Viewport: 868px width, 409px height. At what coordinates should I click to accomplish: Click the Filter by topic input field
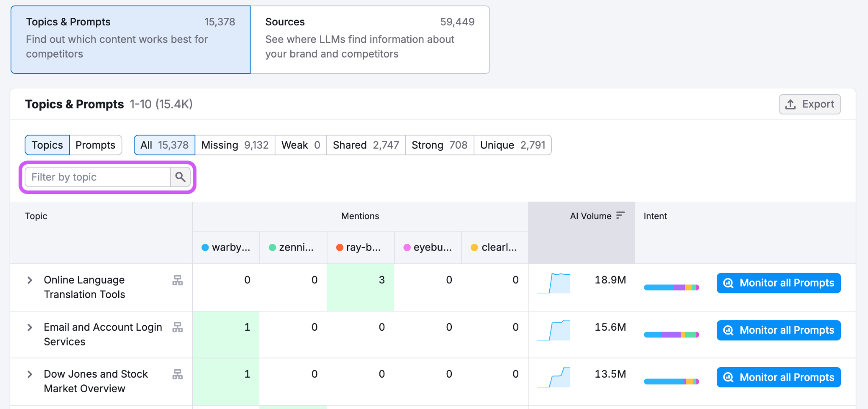point(97,177)
